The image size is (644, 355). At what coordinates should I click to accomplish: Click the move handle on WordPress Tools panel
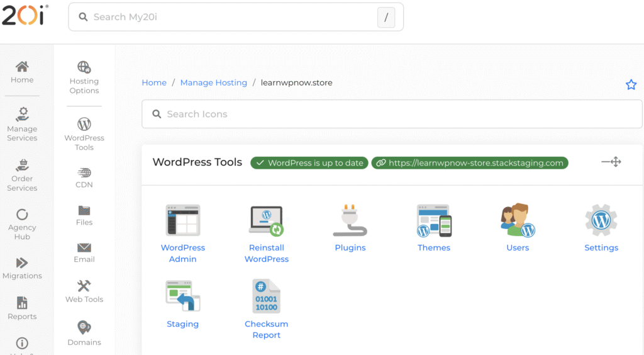click(x=611, y=162)
